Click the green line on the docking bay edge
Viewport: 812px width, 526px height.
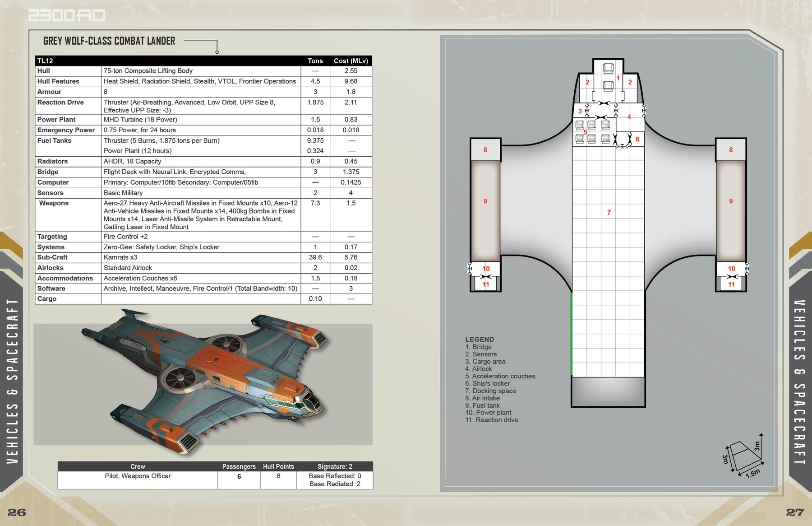pyautogui.click(x=572, y=334)
